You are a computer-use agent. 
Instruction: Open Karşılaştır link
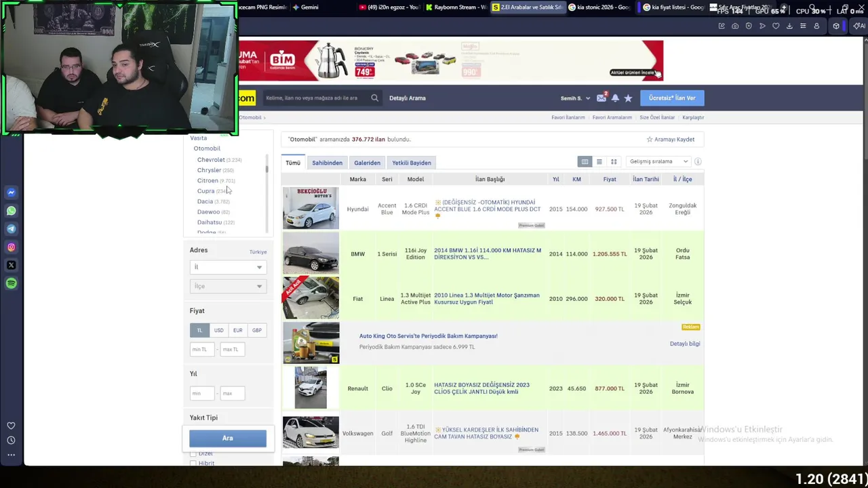(x=693, y=117)
